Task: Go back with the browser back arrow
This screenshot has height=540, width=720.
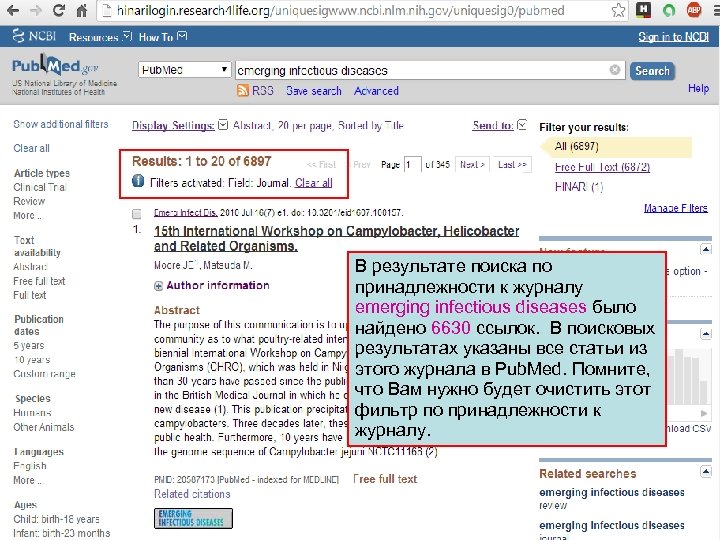Action: pos(13,10)
